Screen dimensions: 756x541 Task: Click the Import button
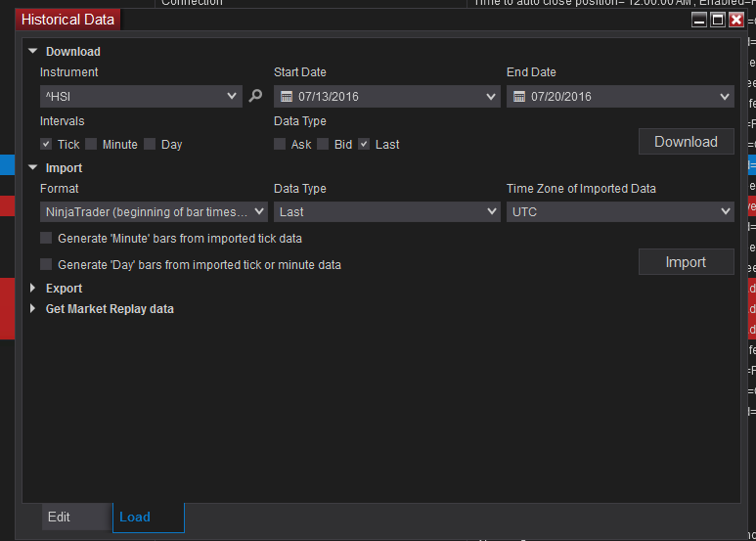(687, 262)
